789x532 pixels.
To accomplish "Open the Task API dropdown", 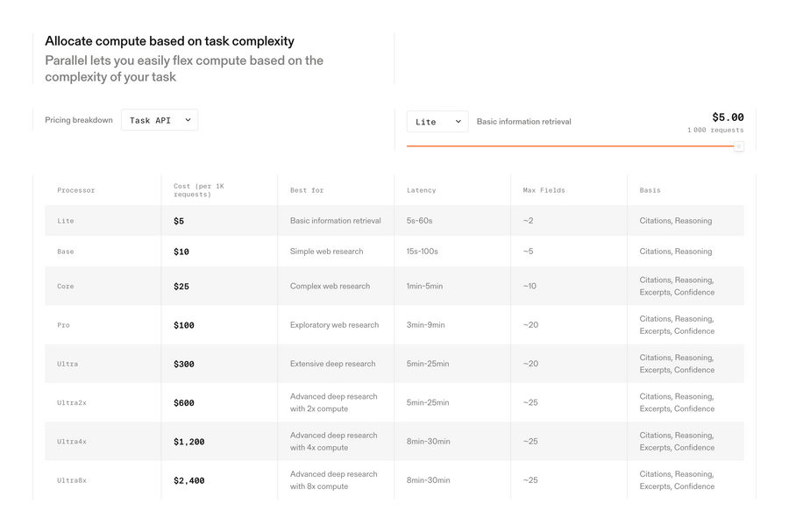I will tap(159, 119).
